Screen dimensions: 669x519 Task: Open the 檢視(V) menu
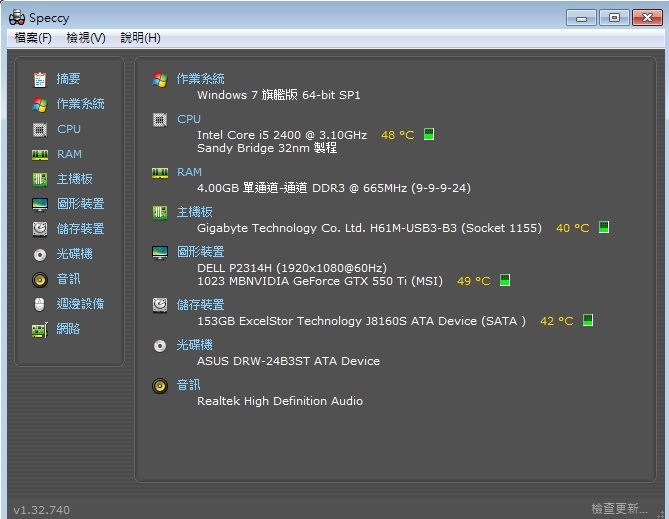[x=86, y=38]
